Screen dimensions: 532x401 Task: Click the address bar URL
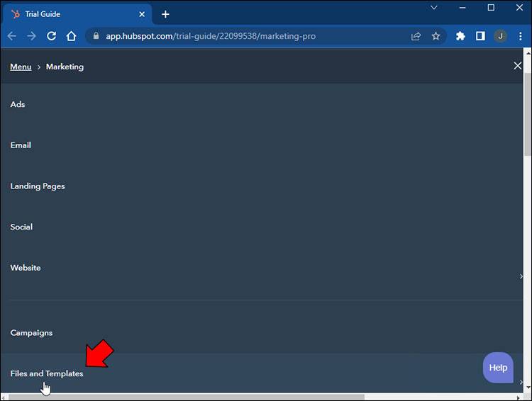click(211, 36)
